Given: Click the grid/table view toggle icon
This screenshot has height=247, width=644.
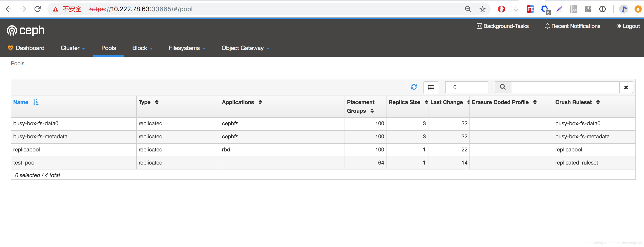Looking at the screenshot, I should (x=431, y=87).
